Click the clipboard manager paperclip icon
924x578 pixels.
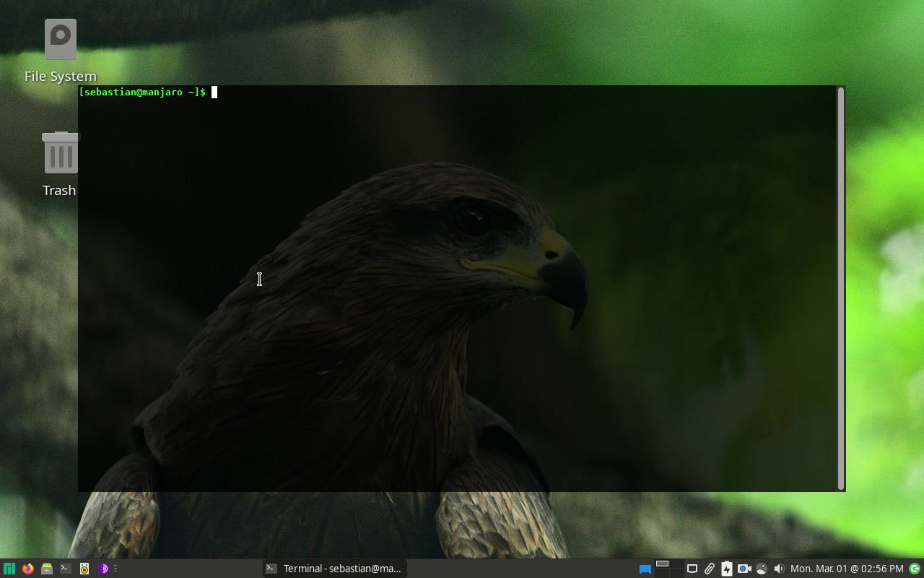click(710, 569)
